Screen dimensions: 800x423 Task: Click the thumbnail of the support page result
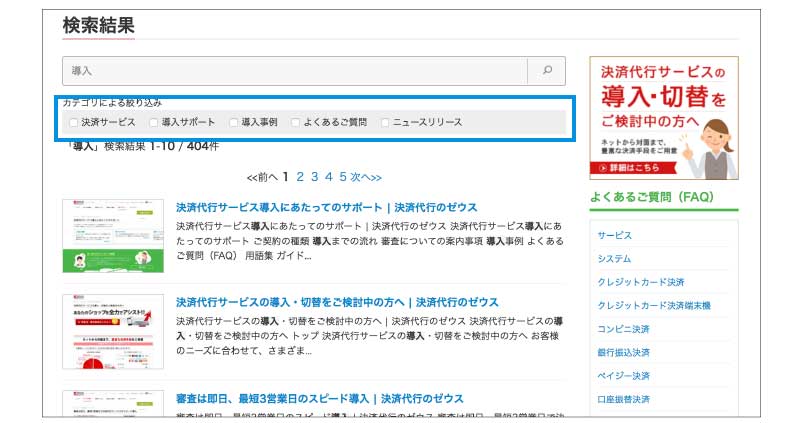(113, 236)
